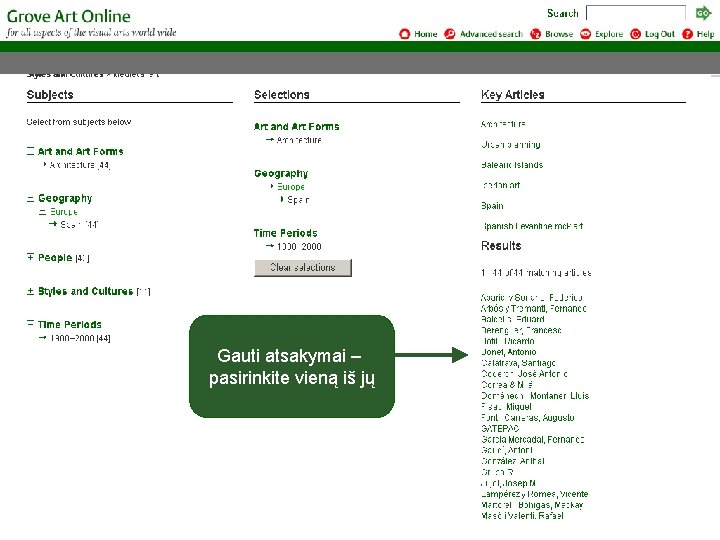
Task: Open the Browse link
Action: (x=559, y=34)
